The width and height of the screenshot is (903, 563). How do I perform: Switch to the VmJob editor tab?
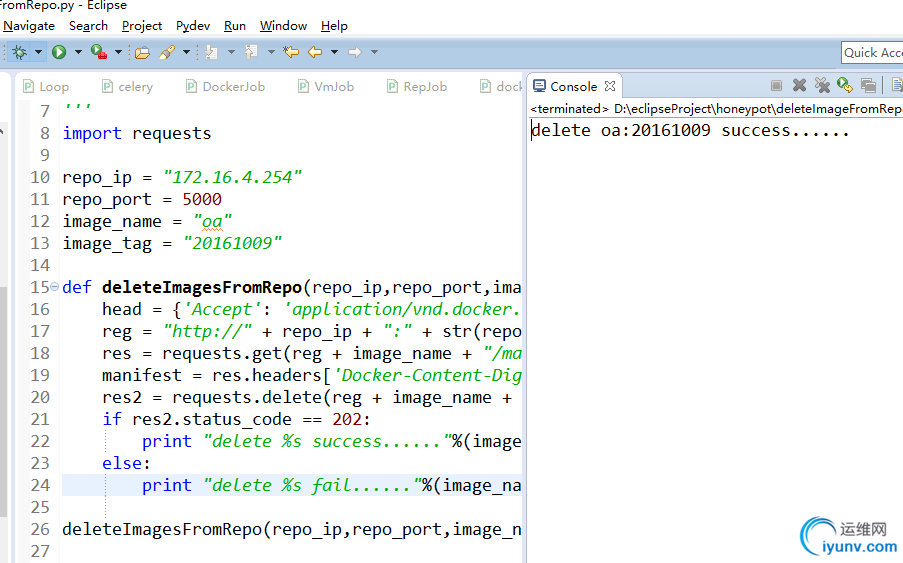pos(326,86)
